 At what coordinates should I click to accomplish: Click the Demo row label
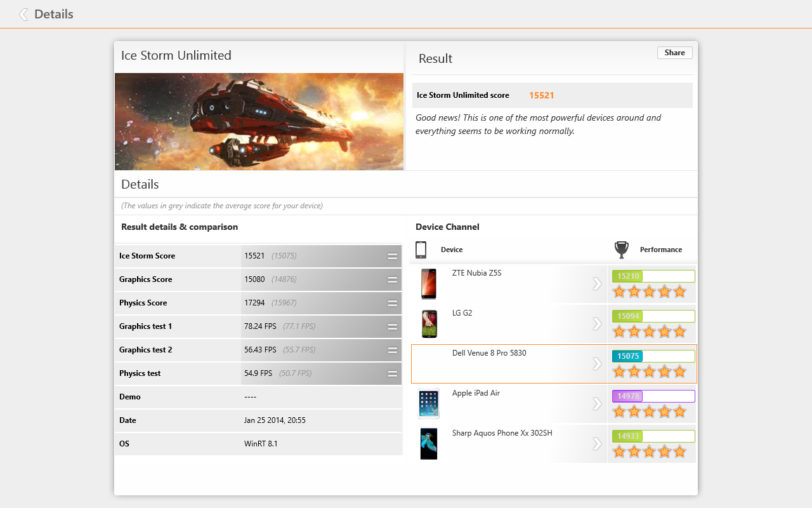coord(130,397)
